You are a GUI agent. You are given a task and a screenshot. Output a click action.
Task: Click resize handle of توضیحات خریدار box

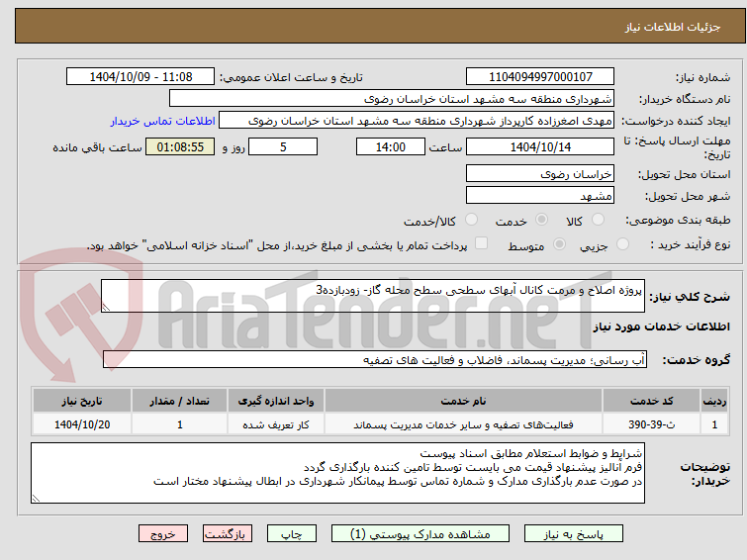36,499
